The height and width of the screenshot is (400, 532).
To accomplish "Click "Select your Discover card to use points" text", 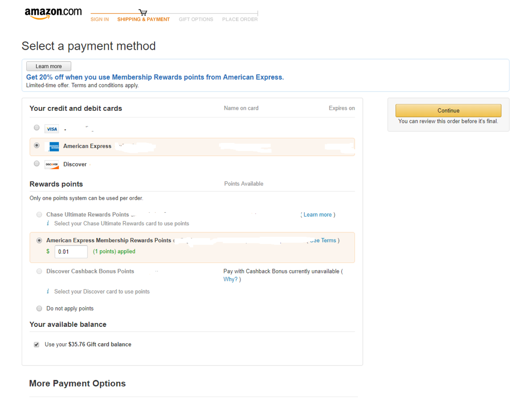I will click(102, 291).
